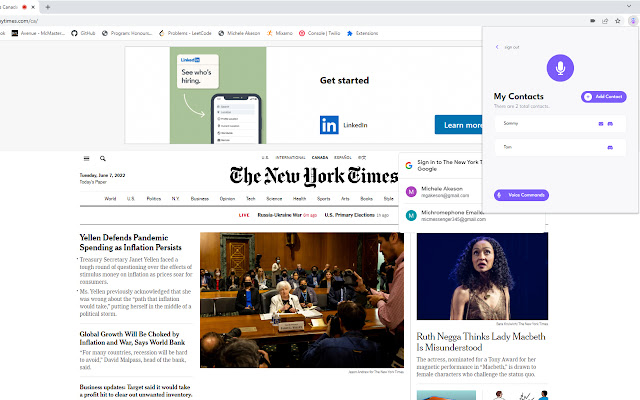The width and height of the screenshot is (640, 400).
Task: Click the Add Contact button
Action: 604,97
